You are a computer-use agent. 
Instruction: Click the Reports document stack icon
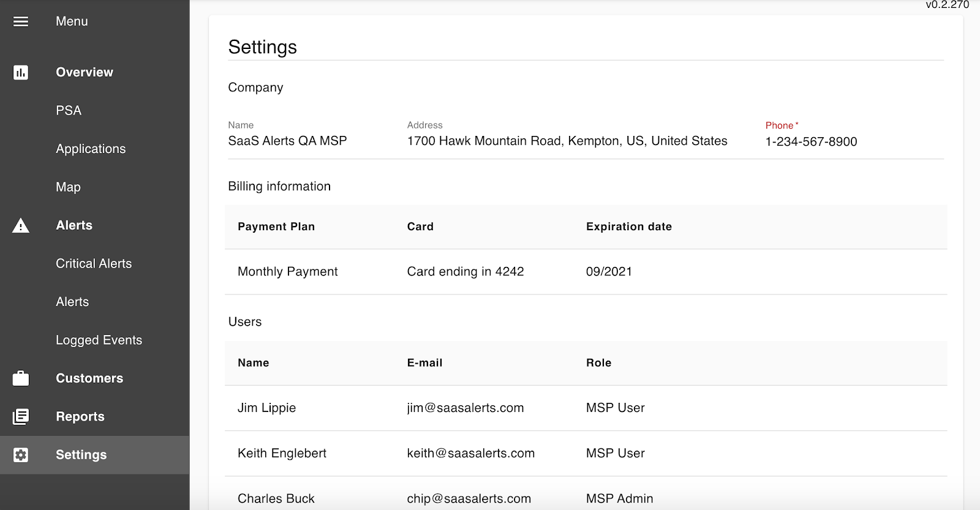21,417
